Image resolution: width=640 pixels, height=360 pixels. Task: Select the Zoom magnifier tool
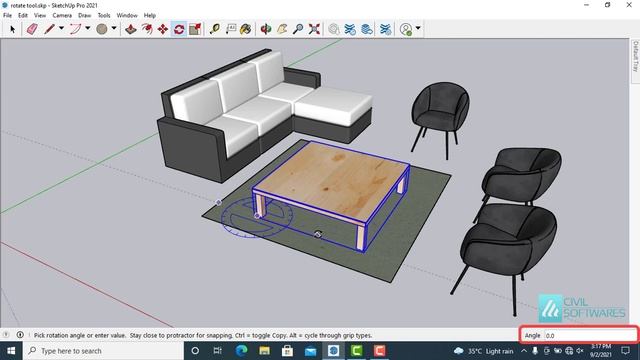coord(298,29)
